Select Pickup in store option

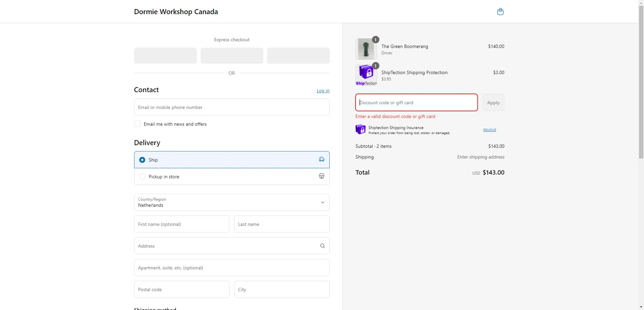[232, 176]
